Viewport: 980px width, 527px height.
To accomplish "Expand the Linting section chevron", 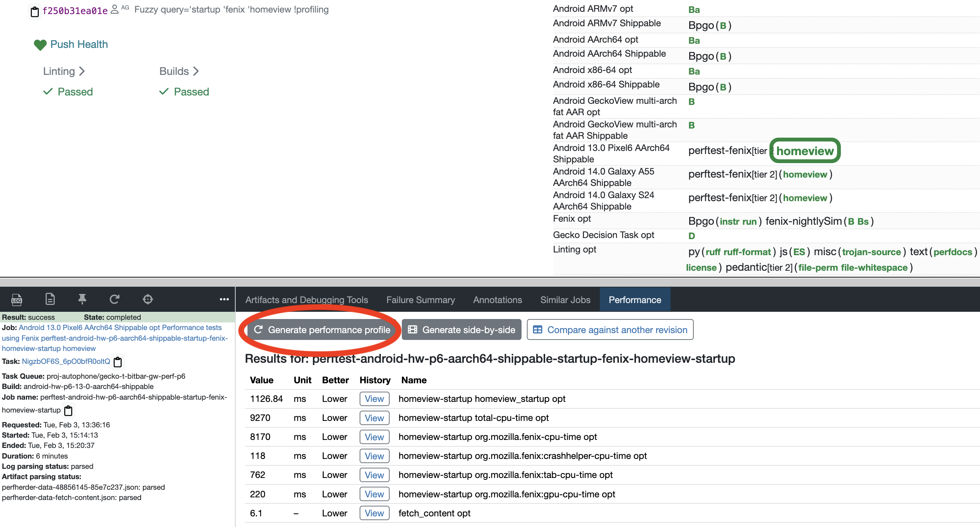I will [82, 71].
